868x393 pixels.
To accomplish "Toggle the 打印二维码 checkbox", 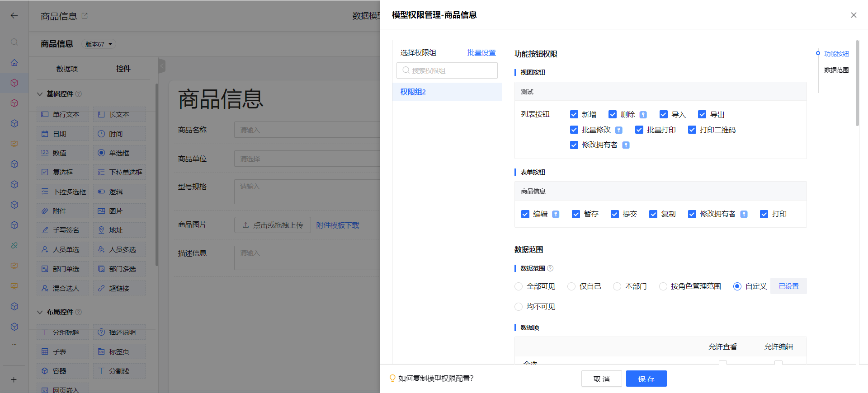I will tap(692, 130).
